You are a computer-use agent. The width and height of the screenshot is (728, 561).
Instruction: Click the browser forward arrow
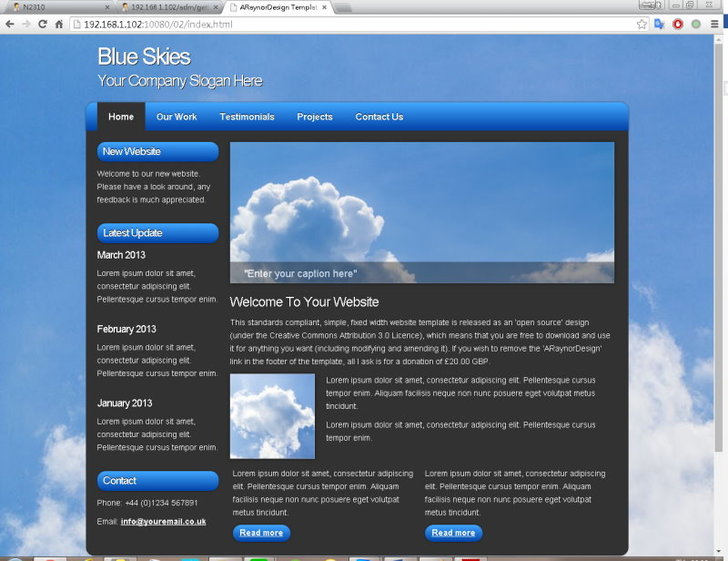click(26, 24)
